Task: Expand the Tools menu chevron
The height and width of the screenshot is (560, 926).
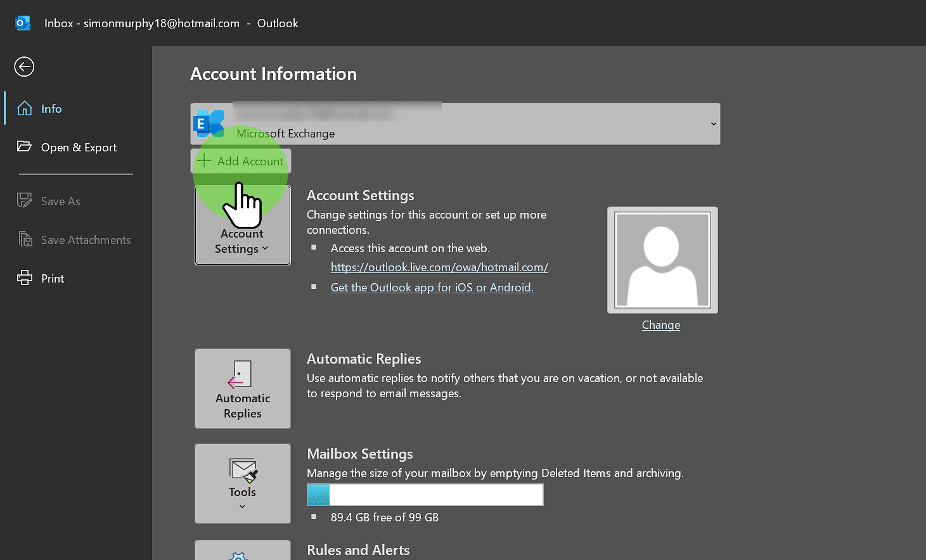Action: 243,505
